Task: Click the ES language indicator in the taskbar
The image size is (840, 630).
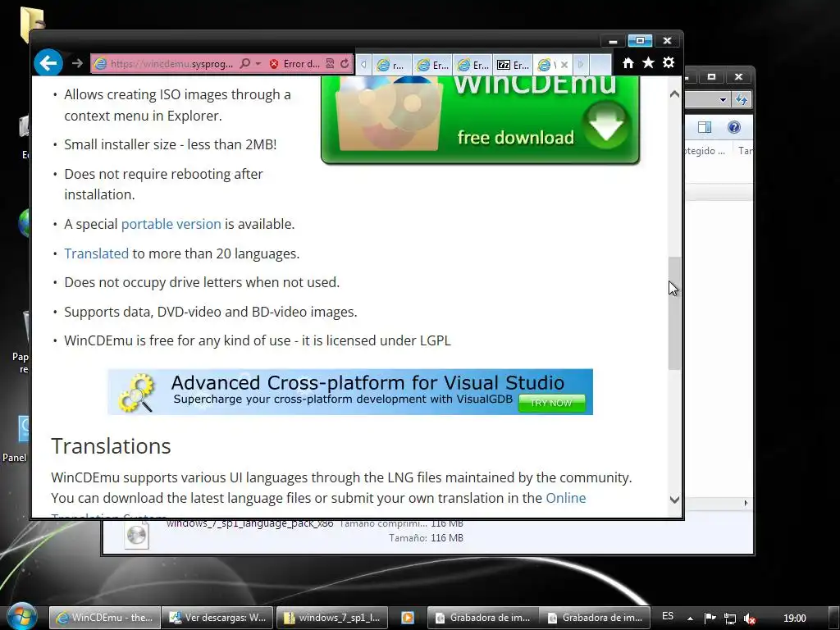Action: (668, 616)
